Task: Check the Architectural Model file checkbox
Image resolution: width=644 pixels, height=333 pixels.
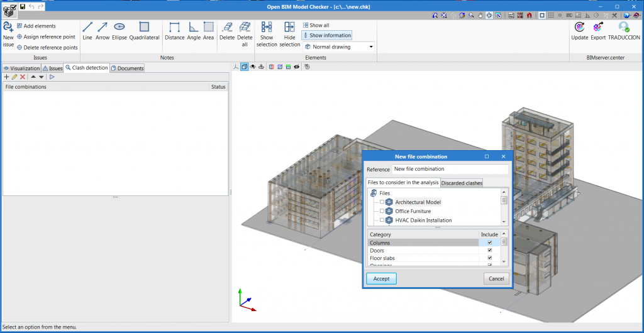Action: coord(382,202)
